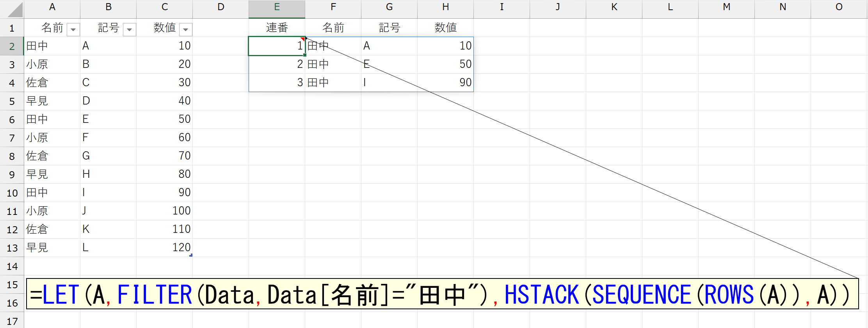
Task: Click cell G3 containing E
Action: tap(389, 64)
